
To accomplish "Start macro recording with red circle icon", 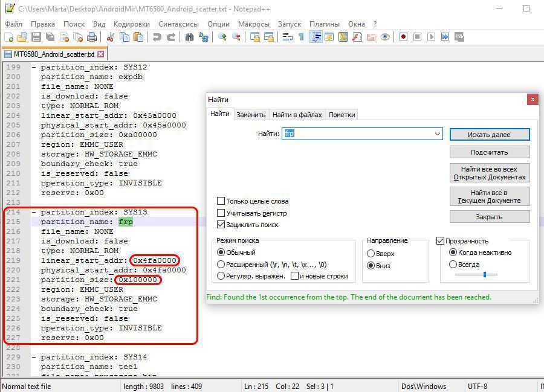I will pos(403,37).
